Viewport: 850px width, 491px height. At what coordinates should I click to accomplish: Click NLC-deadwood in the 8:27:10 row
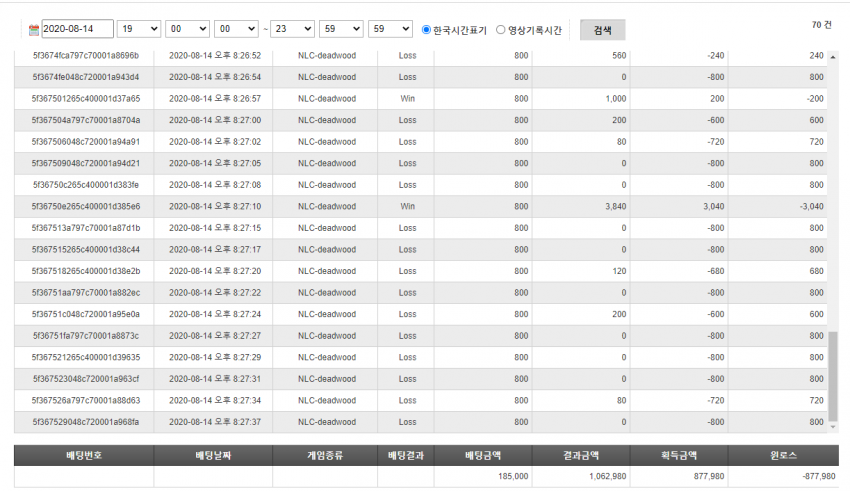point(327,206)
